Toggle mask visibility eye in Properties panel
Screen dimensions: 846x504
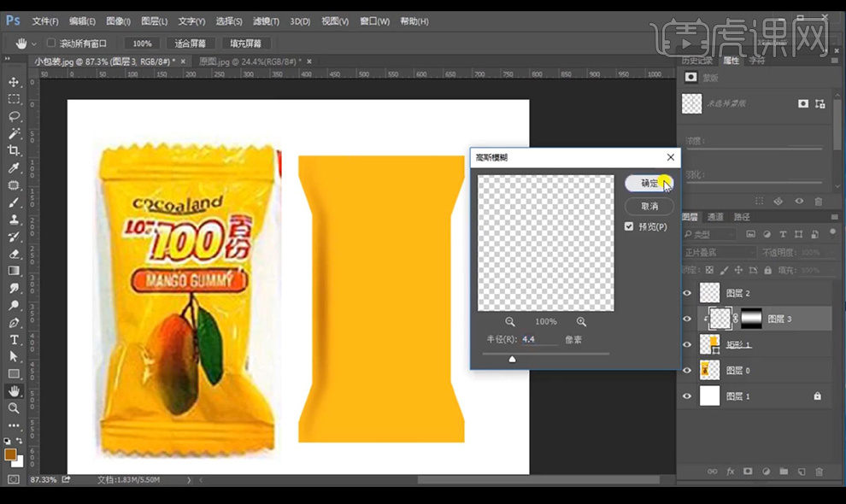799,202
